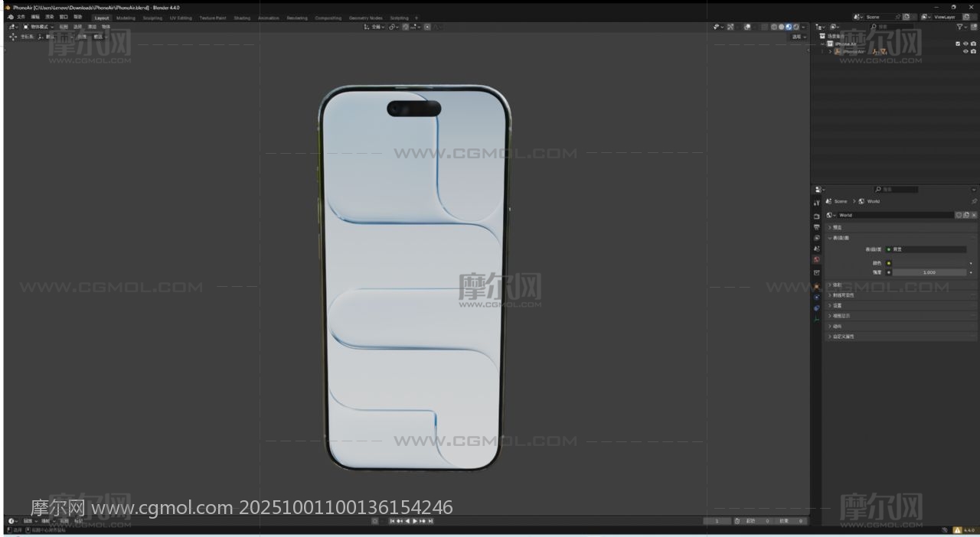The image size is (980, 537).
Task: Click the World datablock name field
Action: 894,215
